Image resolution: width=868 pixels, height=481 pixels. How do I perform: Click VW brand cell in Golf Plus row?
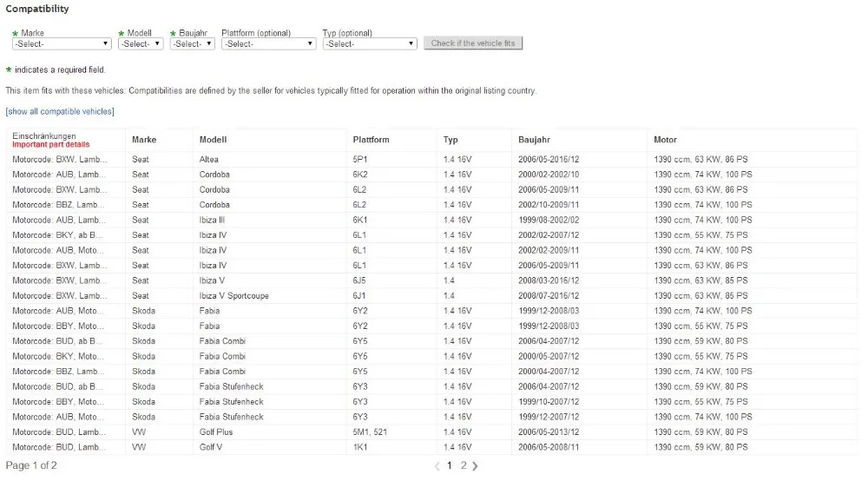click(139, 432)
